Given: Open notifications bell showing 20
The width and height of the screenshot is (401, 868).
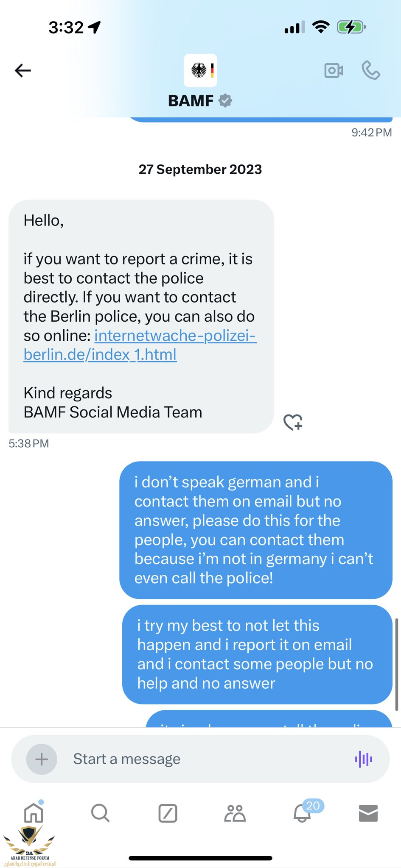Looking at the screenshot, I should 302,813.
